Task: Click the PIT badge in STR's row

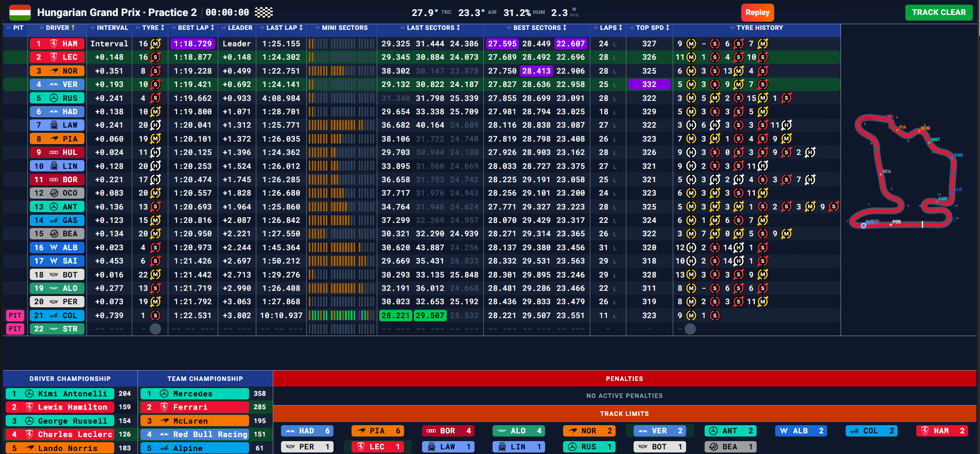Action: click(x=15, y=329)
